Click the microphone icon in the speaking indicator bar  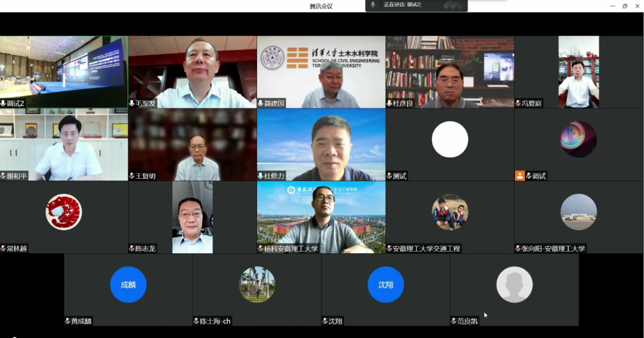373,5
